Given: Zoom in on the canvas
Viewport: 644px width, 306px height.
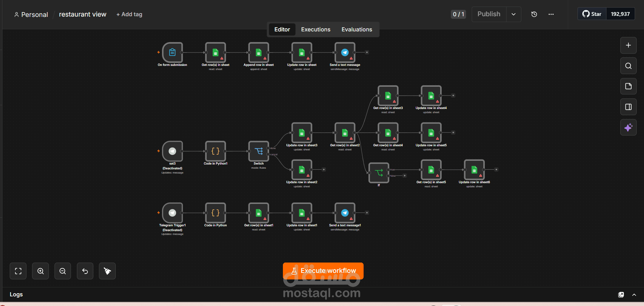Looking at the screenshot, I should (40, 271).
